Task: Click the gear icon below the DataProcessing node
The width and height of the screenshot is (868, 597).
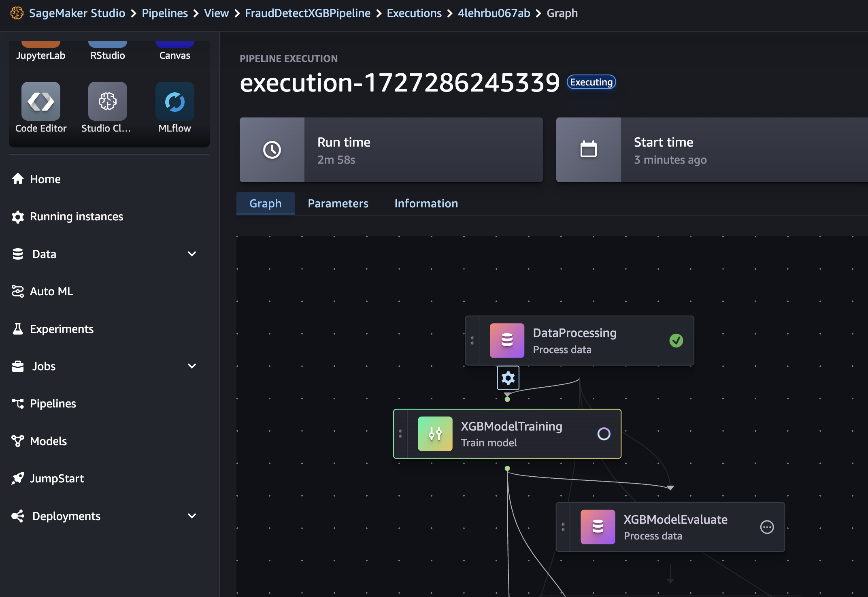Action: [508, 378]
